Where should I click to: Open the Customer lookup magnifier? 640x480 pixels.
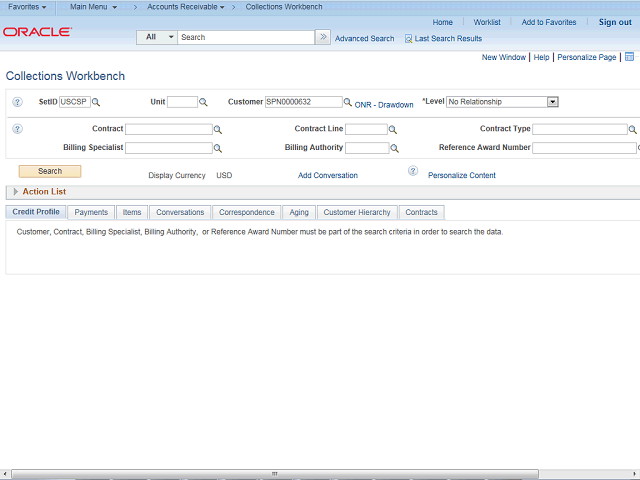pyautogui.click(x=347, y=102)
